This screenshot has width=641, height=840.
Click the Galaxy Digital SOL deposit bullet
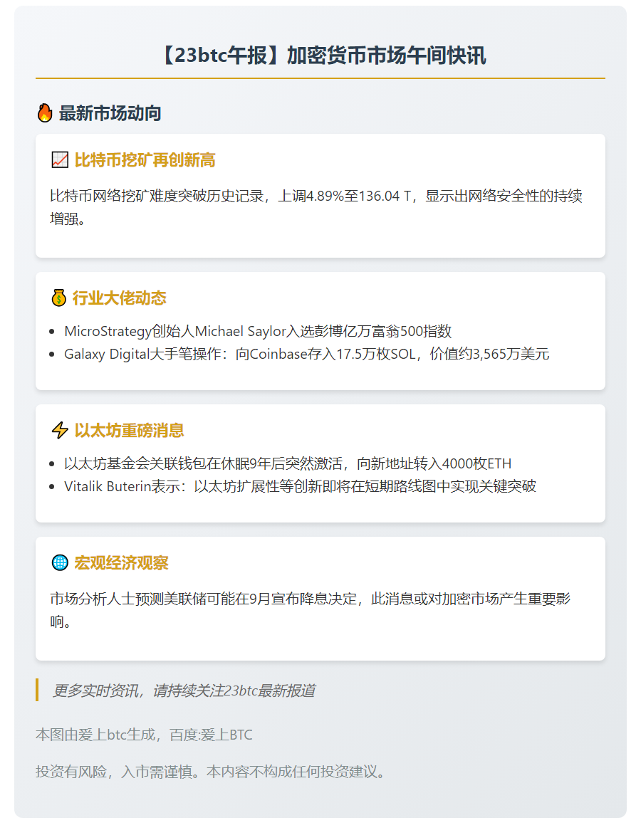[x=306, y=354]
